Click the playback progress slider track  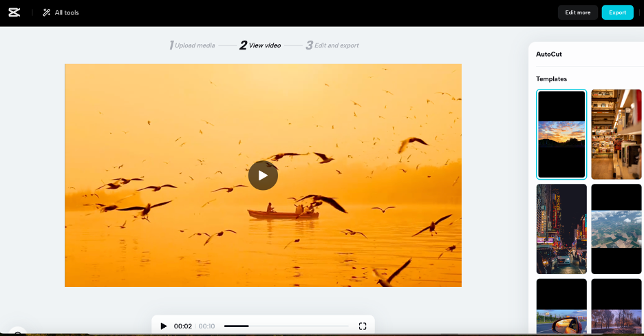[286, 326]
